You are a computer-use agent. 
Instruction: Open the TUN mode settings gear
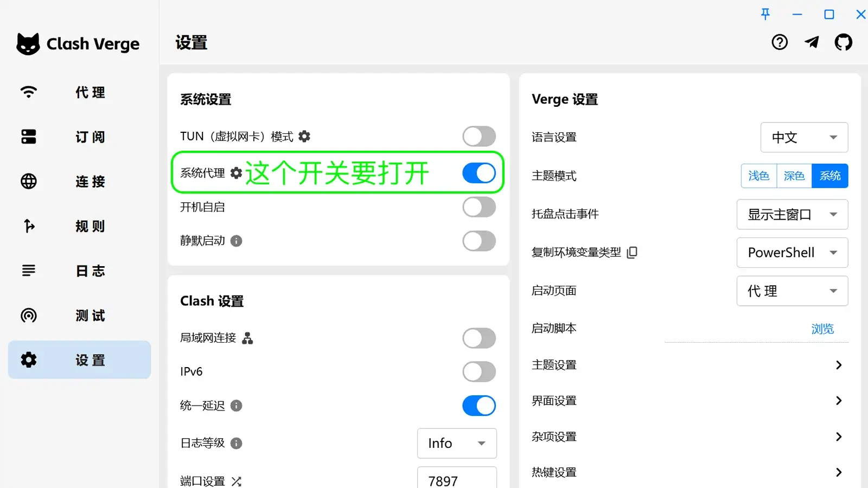305,136
